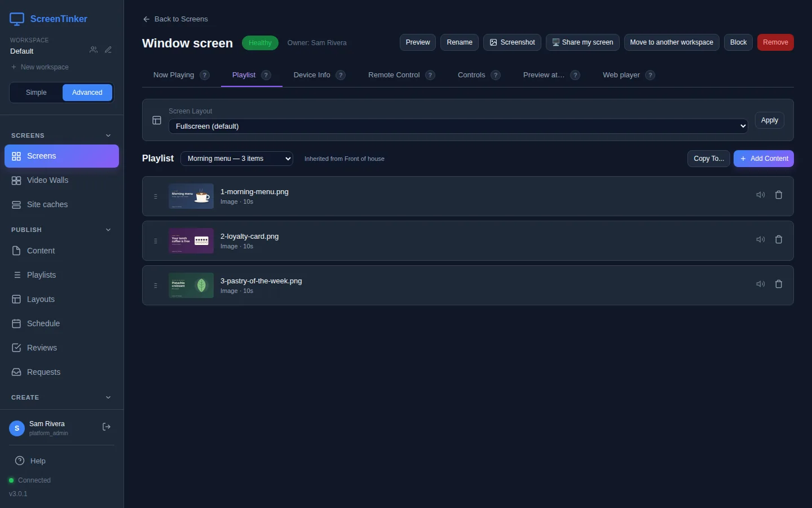Toggle mute for 1-morning-menu.png
812x508 pixels.
pyautogui.click(x=761, y=195)
